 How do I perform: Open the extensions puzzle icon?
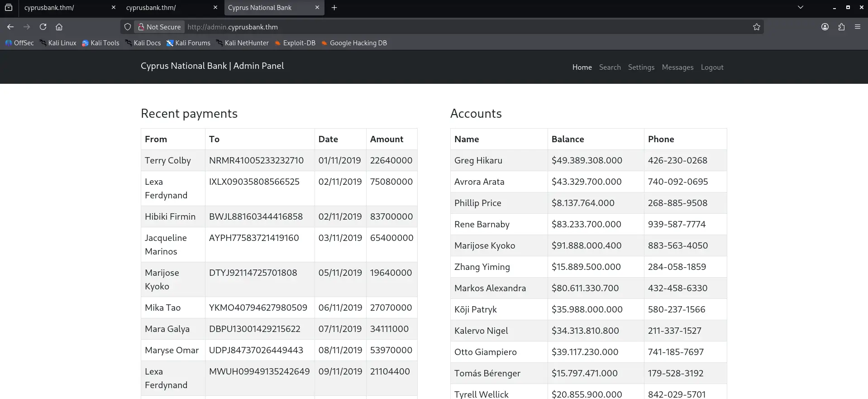841,27
